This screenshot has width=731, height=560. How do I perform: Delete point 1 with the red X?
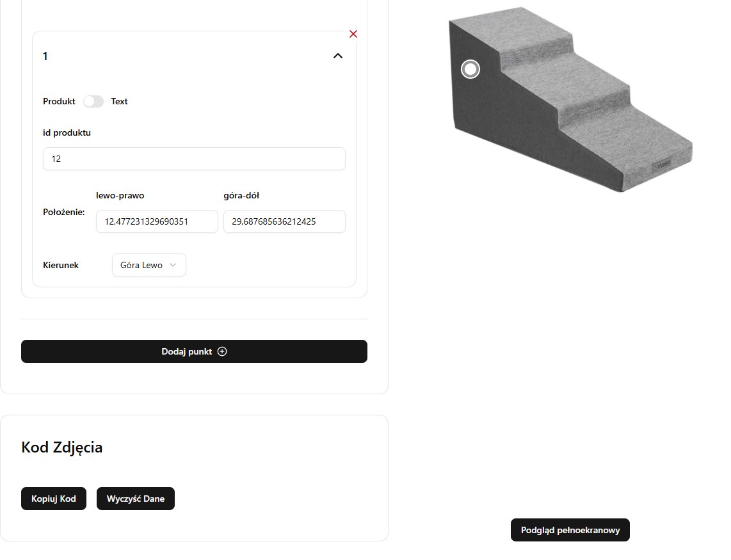[x=353, y=34]
